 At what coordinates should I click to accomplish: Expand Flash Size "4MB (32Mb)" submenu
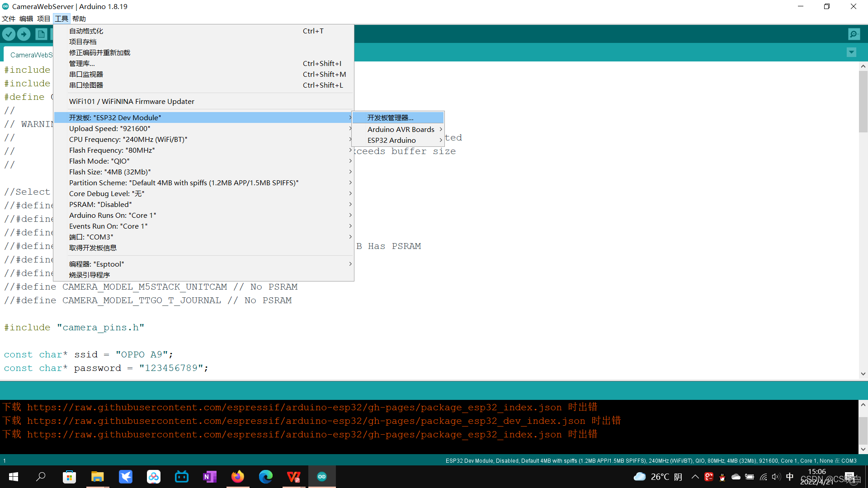tap(203, 172)
